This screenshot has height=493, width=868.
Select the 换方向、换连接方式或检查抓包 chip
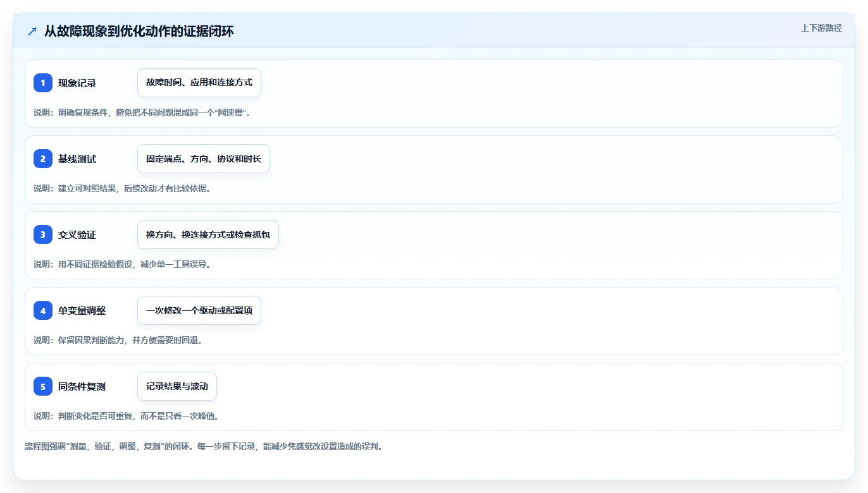208,234
